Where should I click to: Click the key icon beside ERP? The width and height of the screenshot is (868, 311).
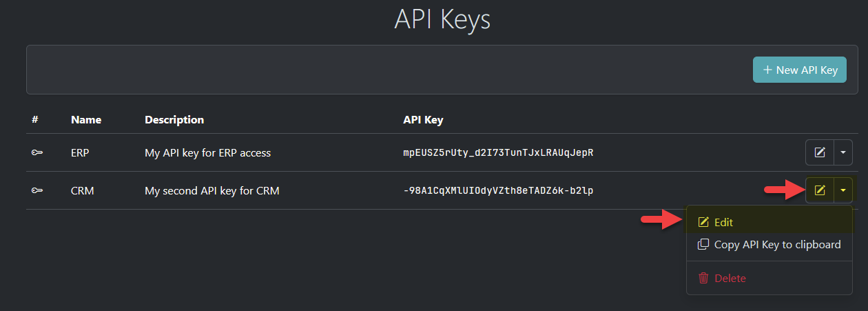37,152
